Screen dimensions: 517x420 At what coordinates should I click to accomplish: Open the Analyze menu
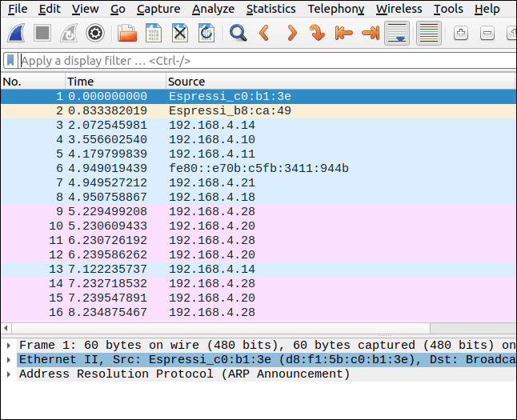pyautogui.click(x=214, y=9)
